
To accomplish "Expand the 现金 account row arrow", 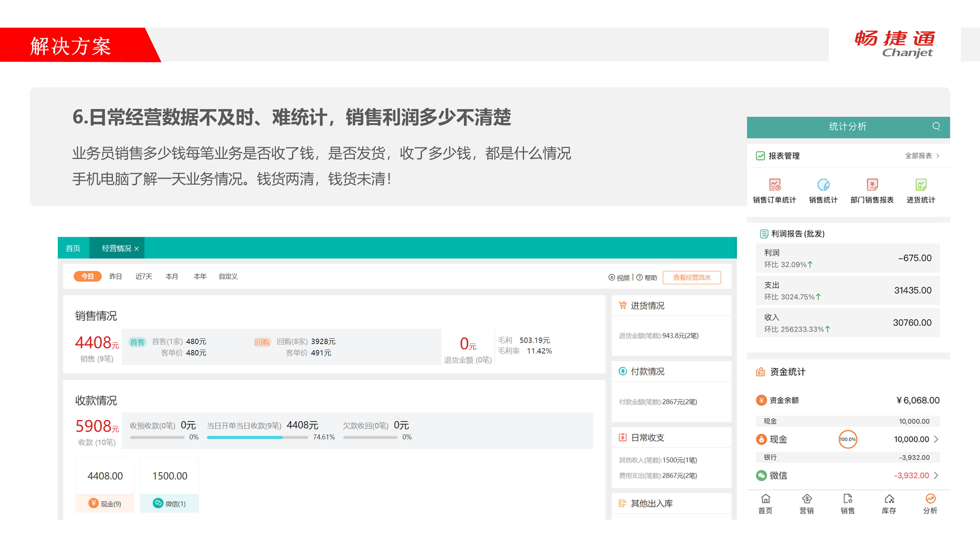I will [936, 439].
